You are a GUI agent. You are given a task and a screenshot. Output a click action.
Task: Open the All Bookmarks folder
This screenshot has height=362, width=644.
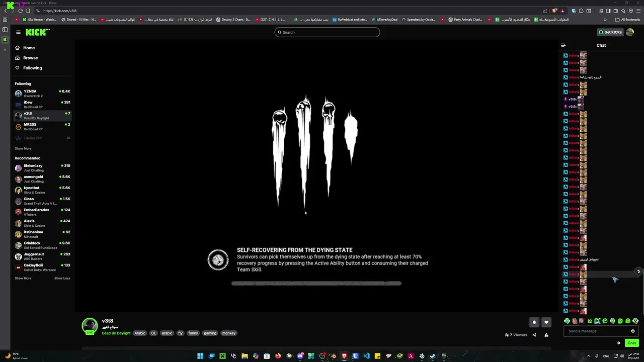point(628,20)
